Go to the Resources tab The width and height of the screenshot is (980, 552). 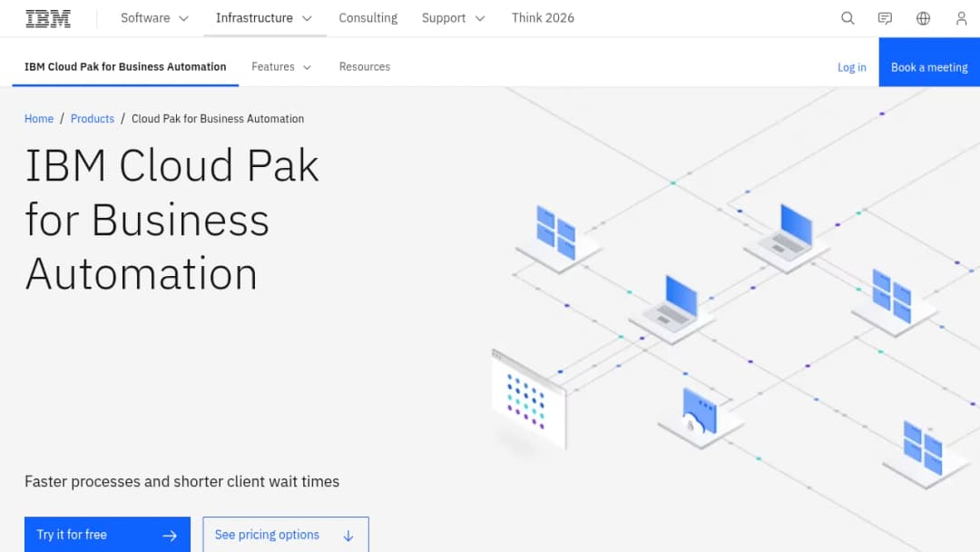365,66
